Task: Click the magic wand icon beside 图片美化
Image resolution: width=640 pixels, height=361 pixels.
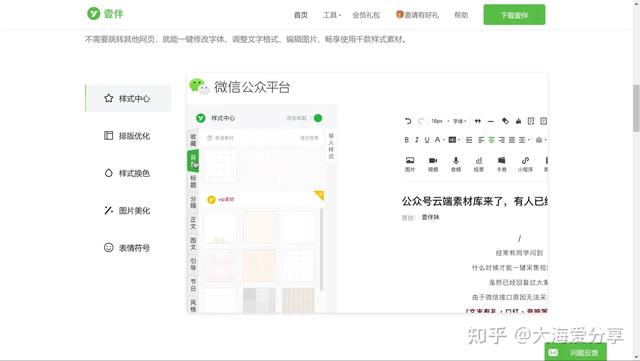Action: [x=109, y=210]
